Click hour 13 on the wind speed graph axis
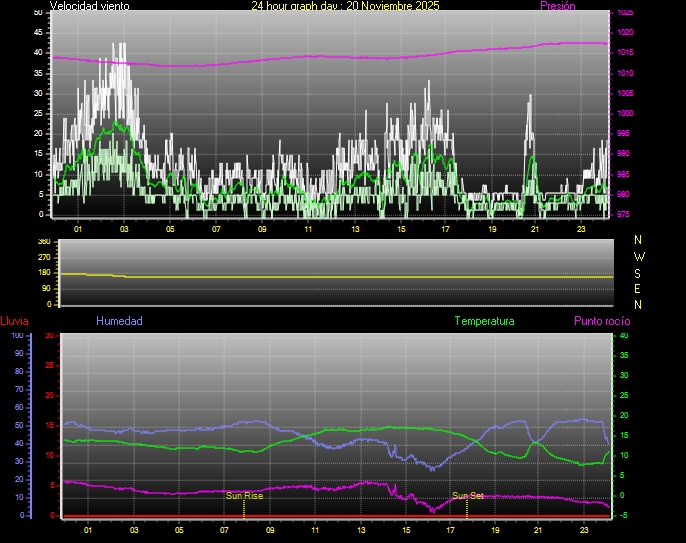The height and width of the screenshot is (543, 686). (x=355, y=229)
